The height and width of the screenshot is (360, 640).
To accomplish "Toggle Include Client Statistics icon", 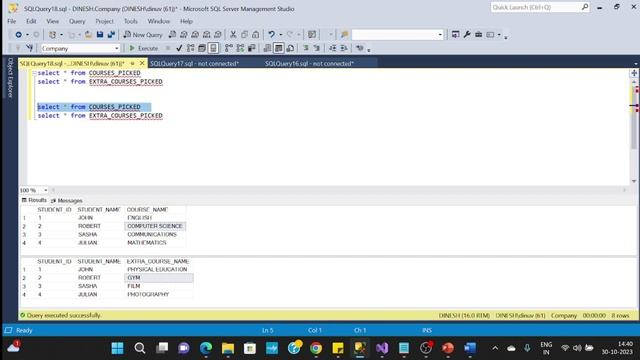I will [x=251, y=48].
